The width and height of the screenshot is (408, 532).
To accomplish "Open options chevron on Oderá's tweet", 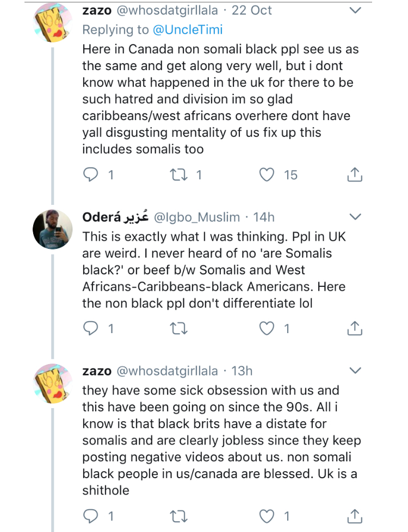I will tap(355, 217).
